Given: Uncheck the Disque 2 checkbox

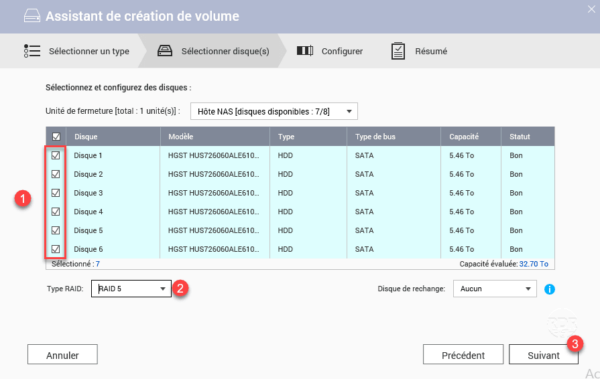Looking at the screenshot, I should click(56, 174).
